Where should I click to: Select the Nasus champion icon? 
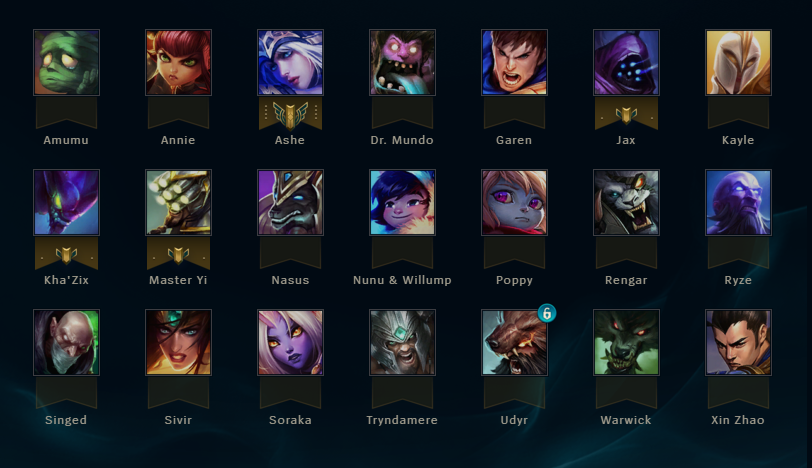[291, 202]
